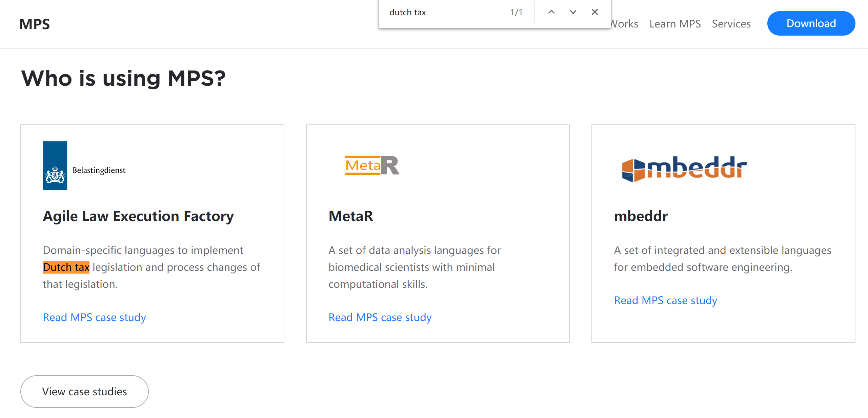
Task: Close the find-in-page search bar
Action: (x=594, y=12)
